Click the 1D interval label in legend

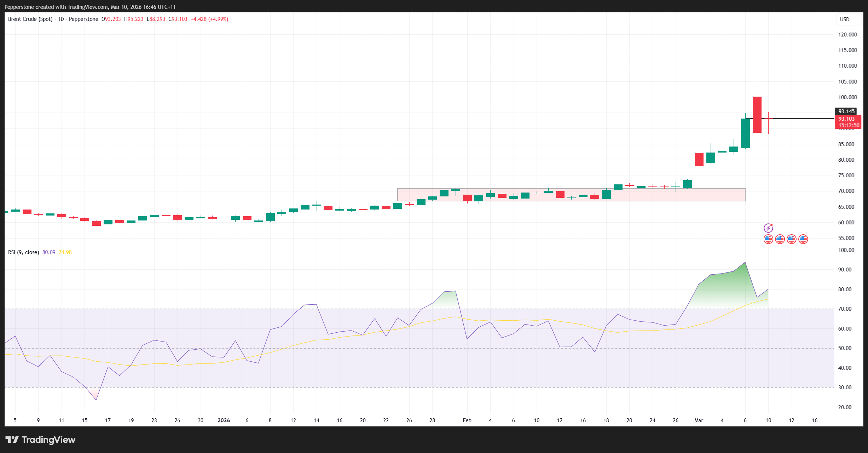click(x=61, y=19)
